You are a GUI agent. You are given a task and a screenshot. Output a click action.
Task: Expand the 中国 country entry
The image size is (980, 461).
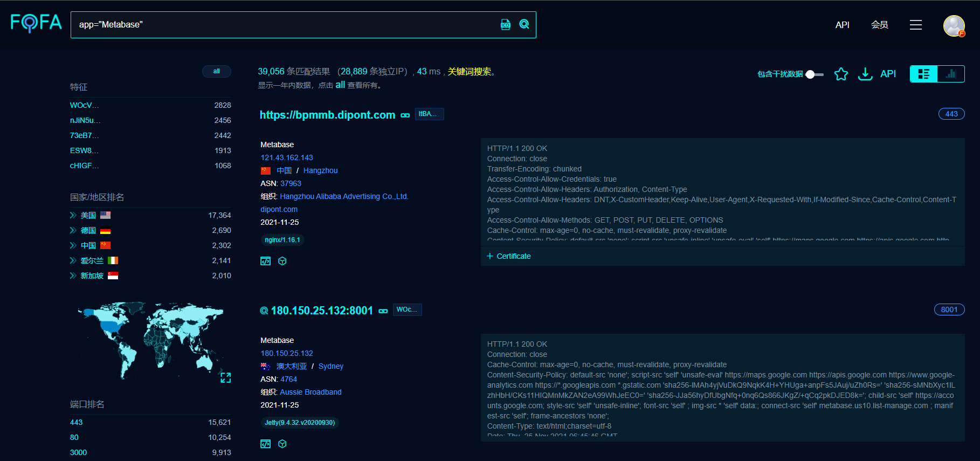pyautogui.click(x=73, y=245)
